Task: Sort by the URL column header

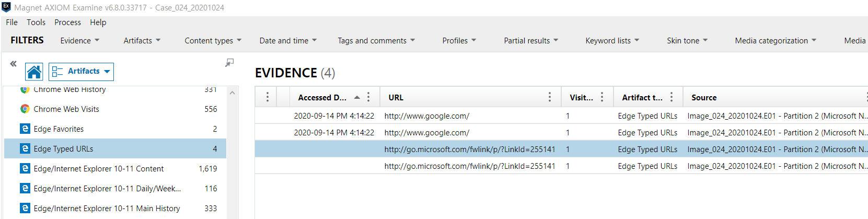Action: (x=396, y=97)
